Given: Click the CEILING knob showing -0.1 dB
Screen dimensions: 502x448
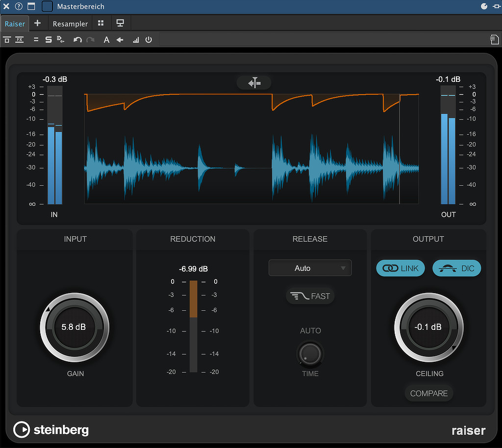Looking at the screenshot, I should pyautogui.click(x=428, y=327).
